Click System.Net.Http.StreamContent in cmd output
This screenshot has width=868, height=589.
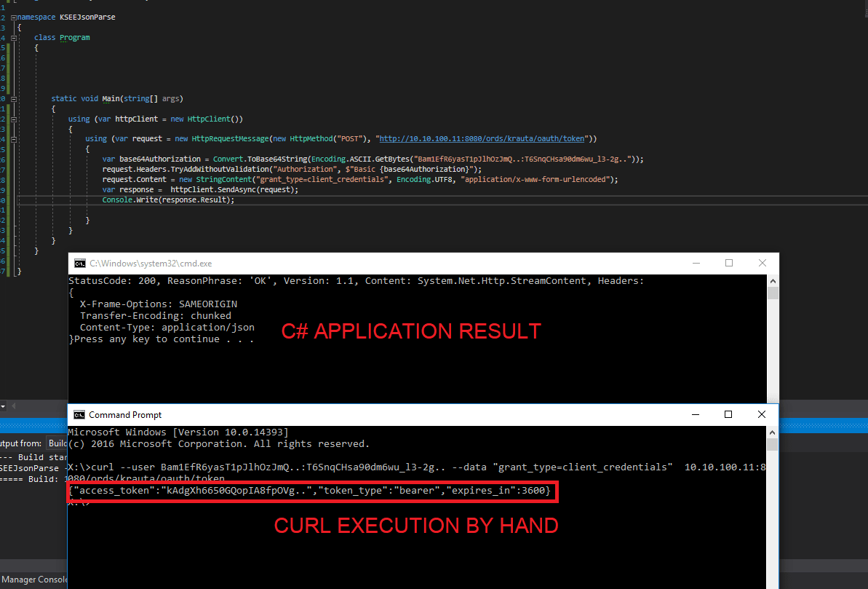click(x=501, y=281)
